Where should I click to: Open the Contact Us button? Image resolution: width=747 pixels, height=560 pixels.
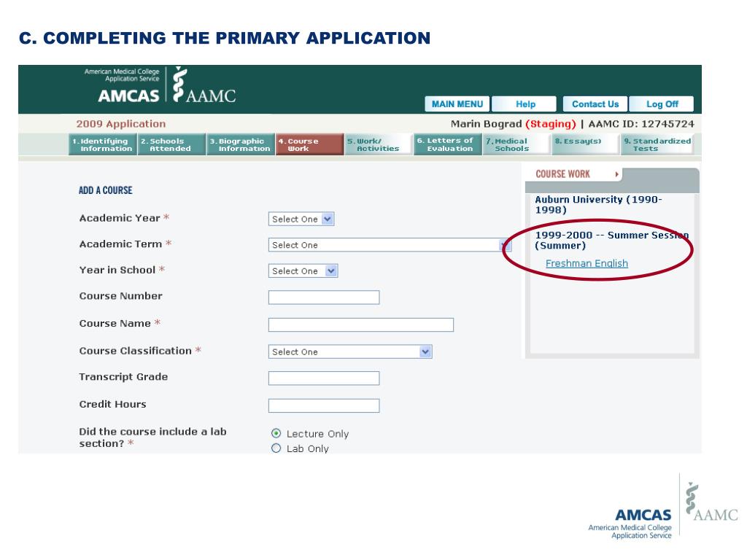[595, 104]
